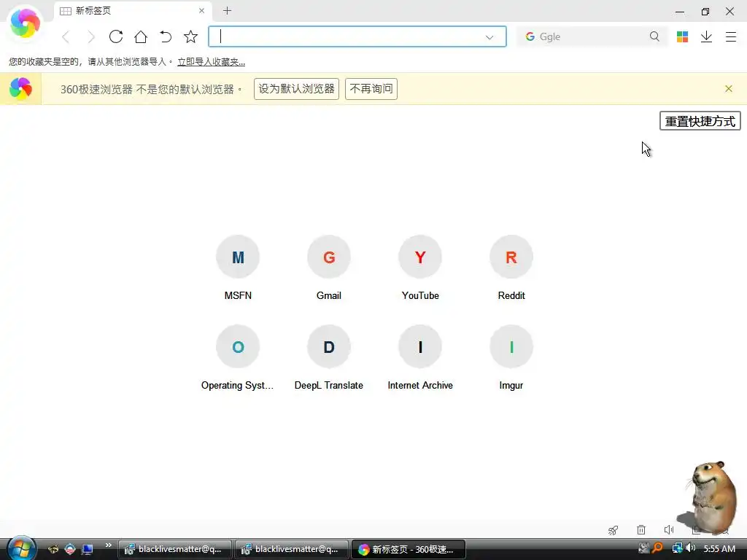
Task: Click the gray picture tray icon
Action: [643, 548]
